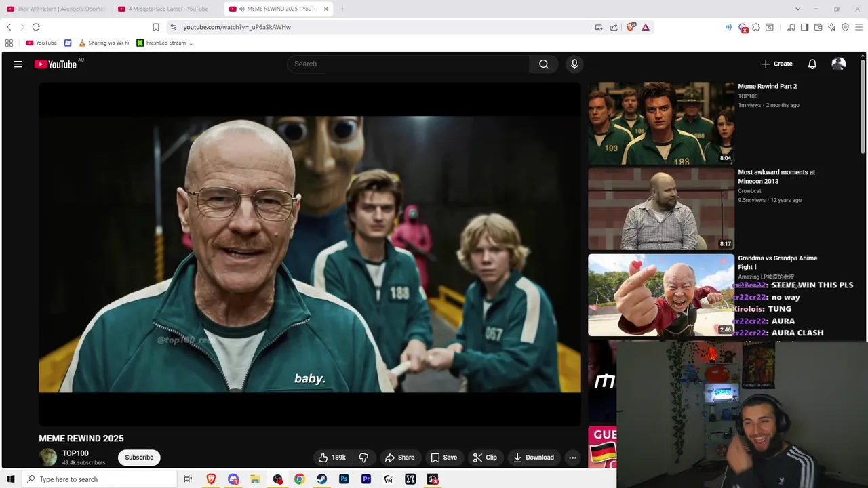This screenshot has height=488, width=868.
Task: Open the browser extensions puzzle icon
Action: click(x=756, y=27)
